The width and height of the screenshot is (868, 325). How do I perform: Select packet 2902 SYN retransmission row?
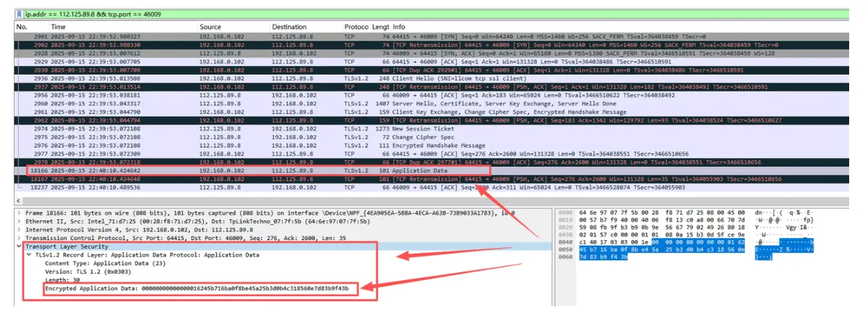[431, 45]
